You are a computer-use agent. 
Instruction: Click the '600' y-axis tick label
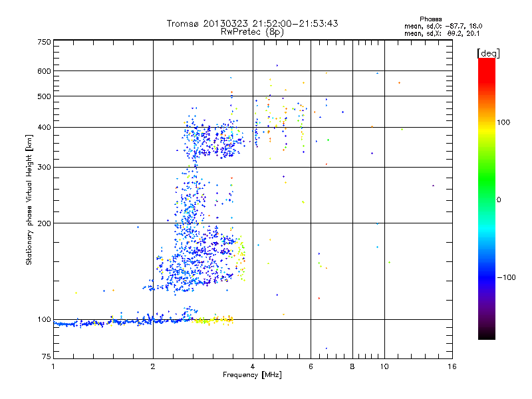45,71
